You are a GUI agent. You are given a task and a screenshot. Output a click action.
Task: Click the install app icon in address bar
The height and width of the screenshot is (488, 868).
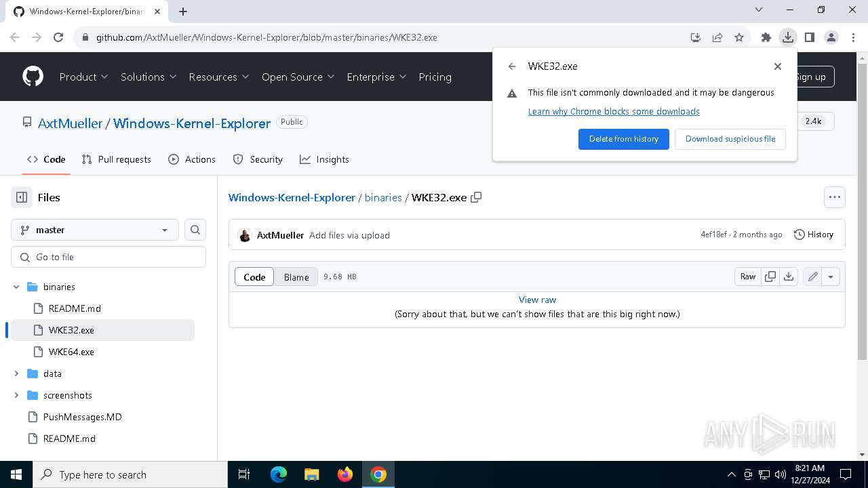click(696, 37)
